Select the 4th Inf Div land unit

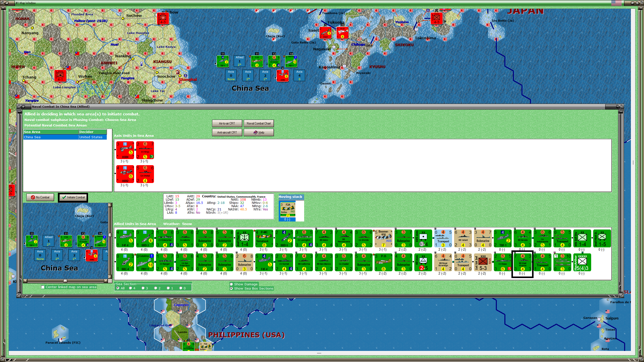click(x=582, y=238)
